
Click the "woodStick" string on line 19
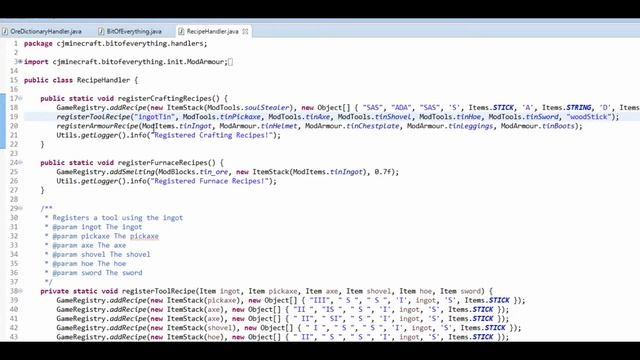point(589,117)
